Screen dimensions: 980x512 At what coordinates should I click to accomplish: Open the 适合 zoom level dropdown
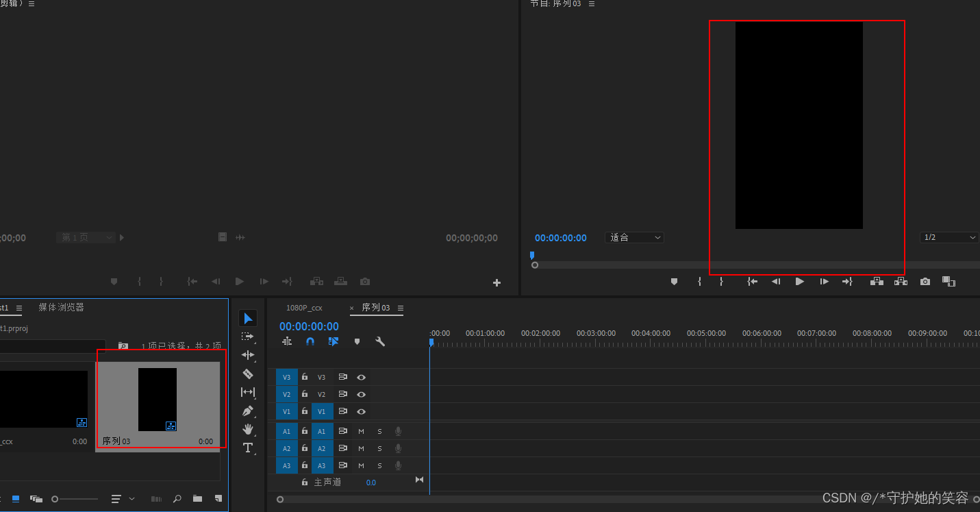click(635, 237)
